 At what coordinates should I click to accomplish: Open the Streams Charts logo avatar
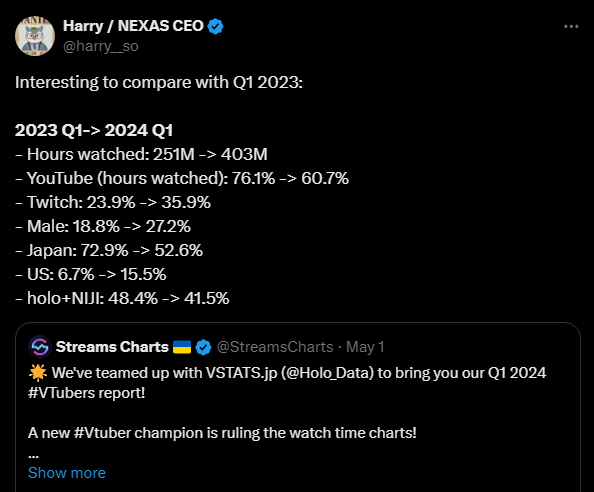tap(40, 347)
